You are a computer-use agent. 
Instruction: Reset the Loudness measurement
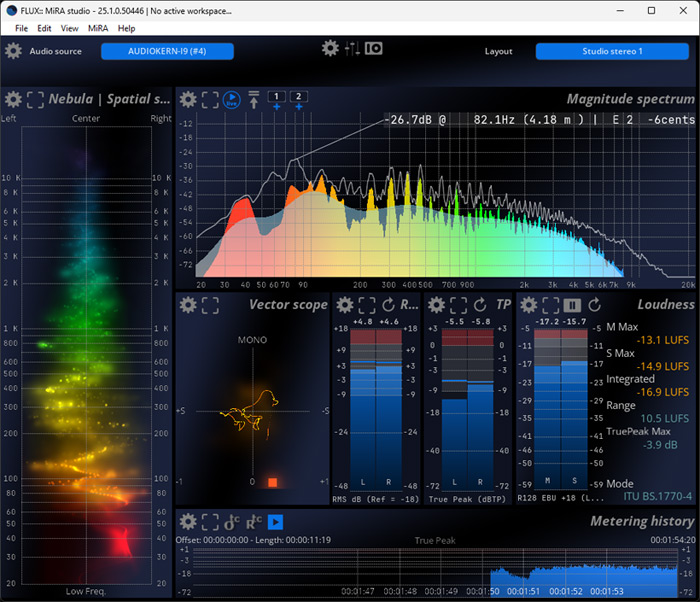(594, 305)
